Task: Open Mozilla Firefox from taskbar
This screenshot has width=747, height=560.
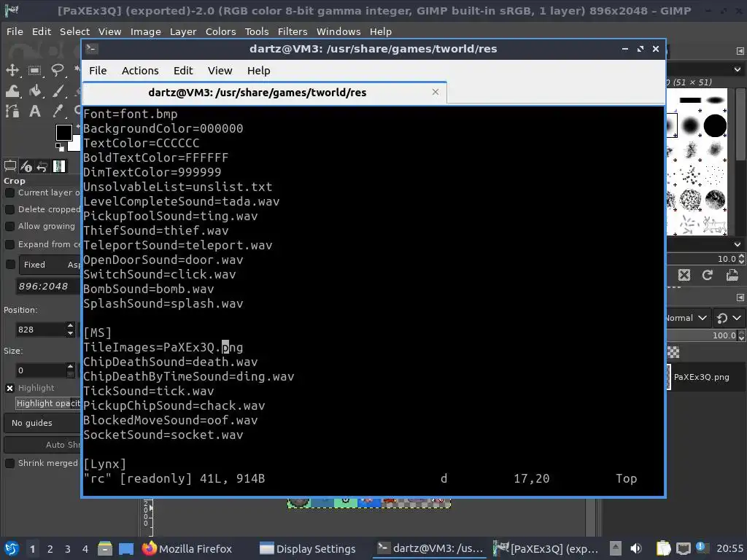Action: click(187, 549)
